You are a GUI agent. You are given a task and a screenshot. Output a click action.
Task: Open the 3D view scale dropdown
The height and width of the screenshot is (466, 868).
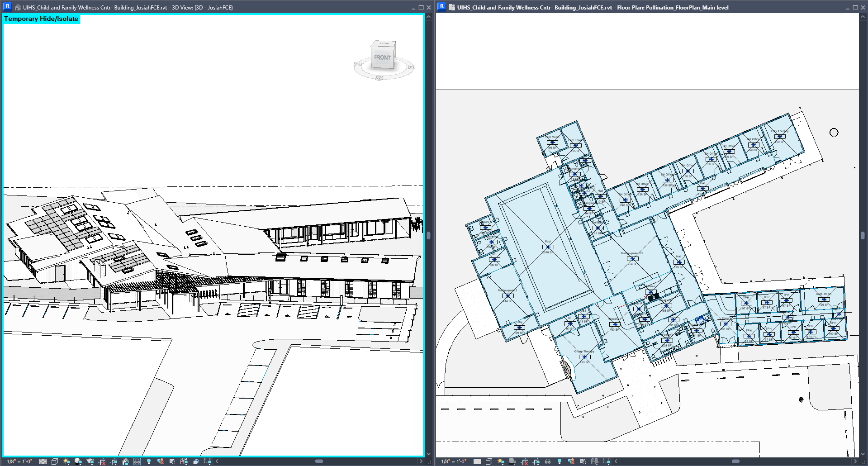tap(19, 461)
